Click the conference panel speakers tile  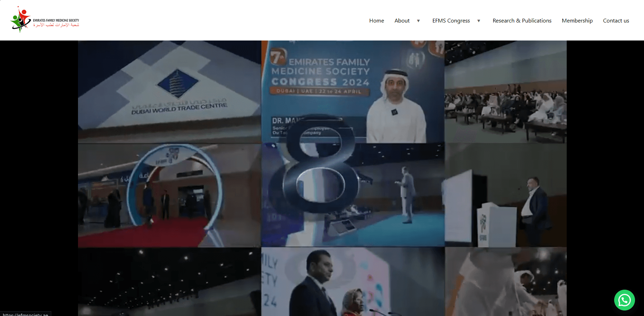click(x=353, y=281)
